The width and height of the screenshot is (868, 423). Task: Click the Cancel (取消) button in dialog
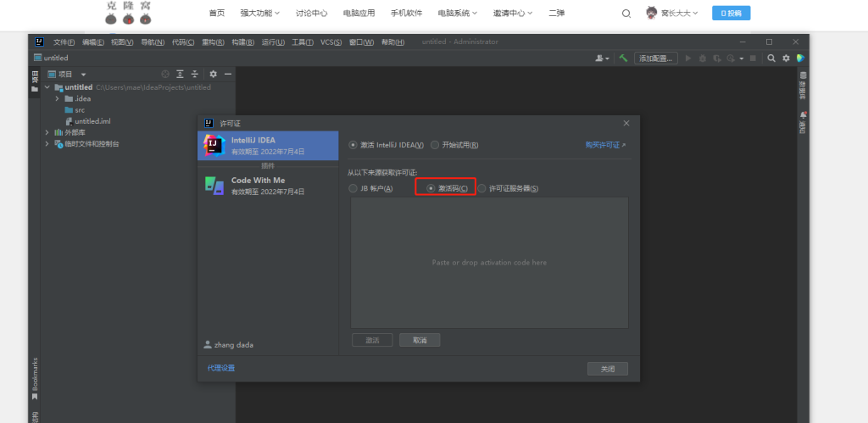[x=420, y=340]
